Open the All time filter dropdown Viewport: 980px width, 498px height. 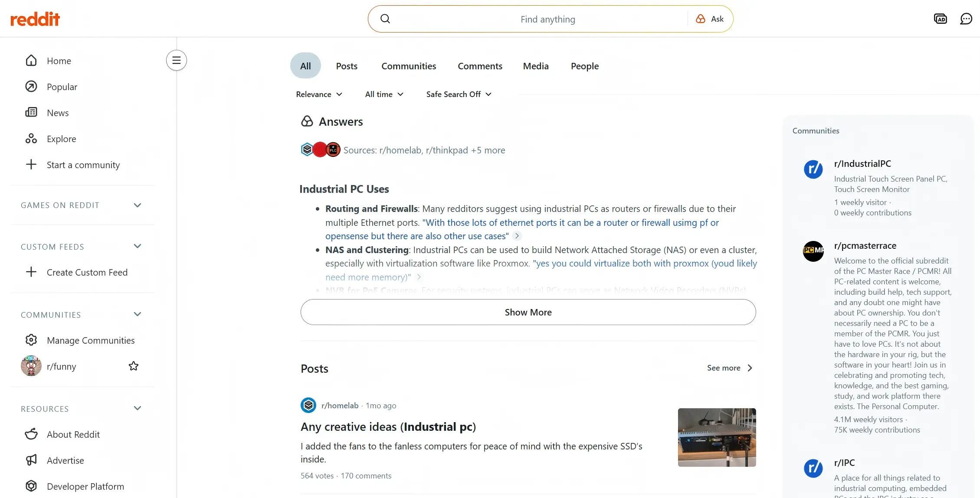click(384, 94)
